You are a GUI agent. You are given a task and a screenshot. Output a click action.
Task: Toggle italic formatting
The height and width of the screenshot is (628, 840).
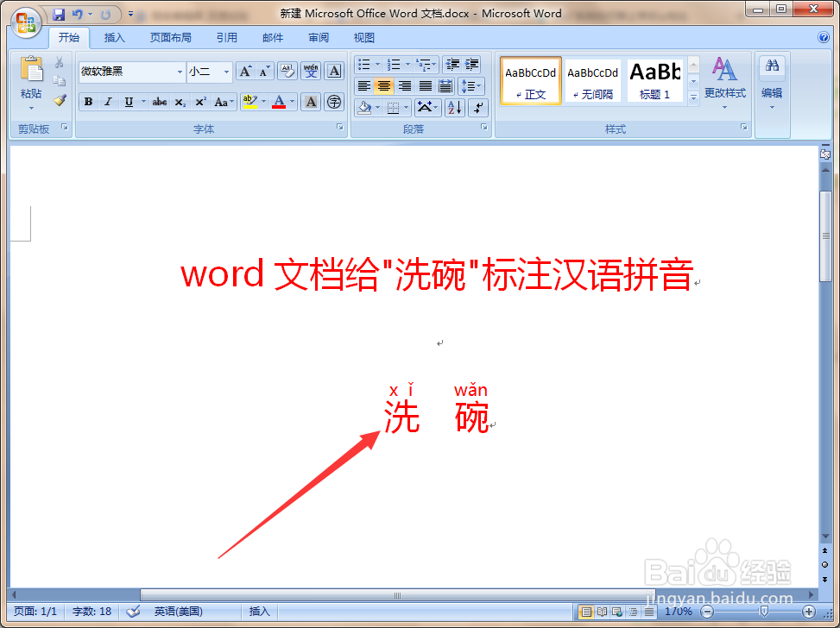(107, 102)
